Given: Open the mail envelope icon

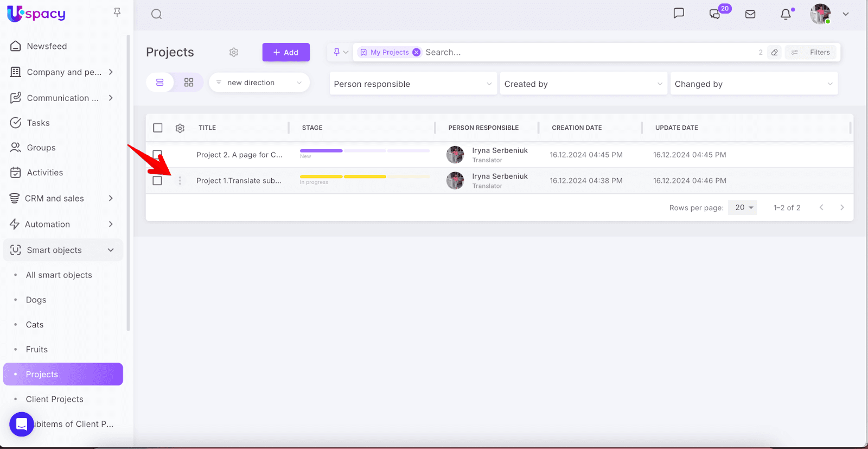Looking at the screenshot, I should (750, 14).
